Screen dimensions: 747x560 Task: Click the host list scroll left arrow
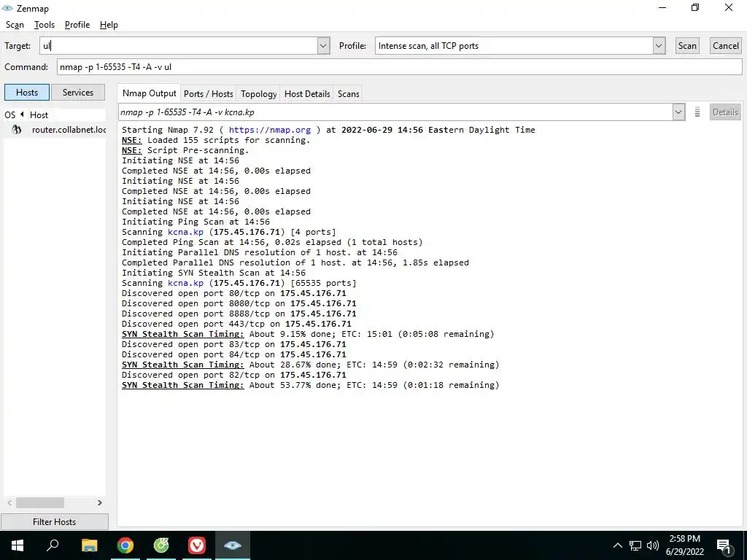point(9,503)
